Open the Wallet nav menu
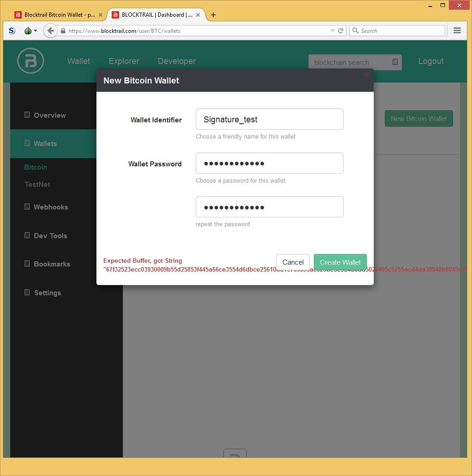 (79, 61)
